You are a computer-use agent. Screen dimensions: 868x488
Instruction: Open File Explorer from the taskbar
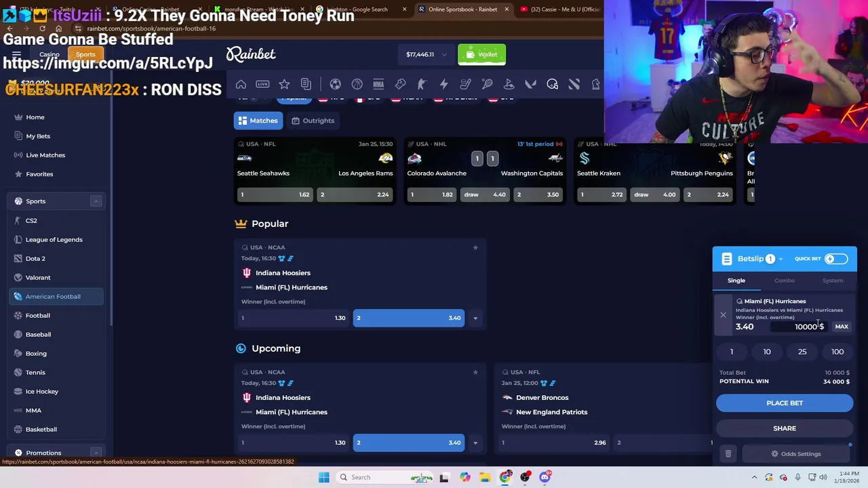(485, 477)
